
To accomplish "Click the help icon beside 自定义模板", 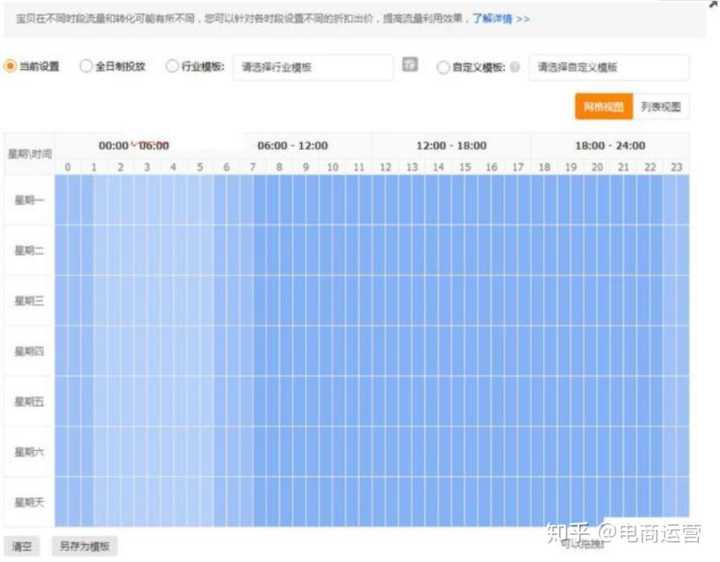I will tap(514, 67).
